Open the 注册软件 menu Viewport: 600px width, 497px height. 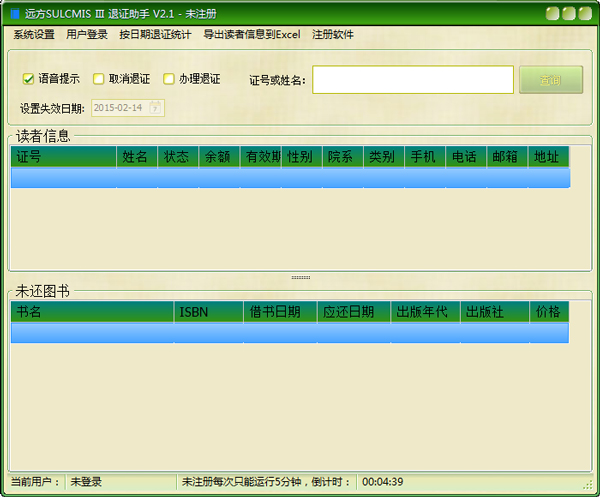tap(333, 34)
